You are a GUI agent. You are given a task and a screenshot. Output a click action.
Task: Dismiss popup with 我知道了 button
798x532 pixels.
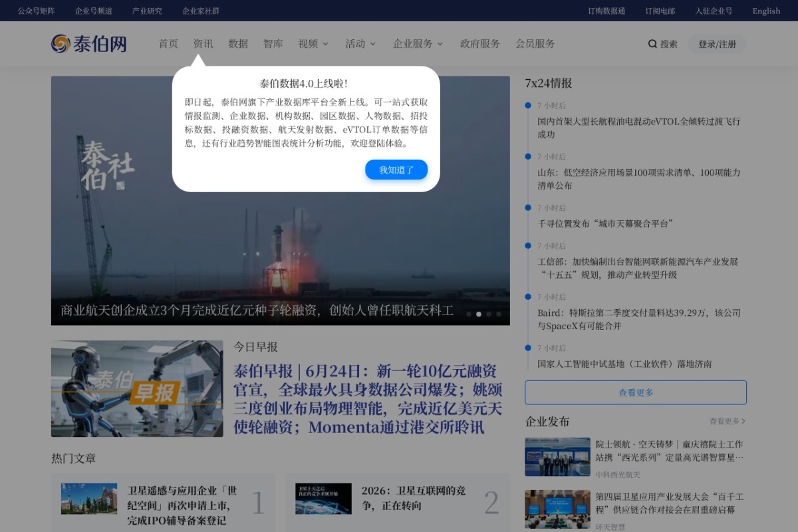pos(396,170)
